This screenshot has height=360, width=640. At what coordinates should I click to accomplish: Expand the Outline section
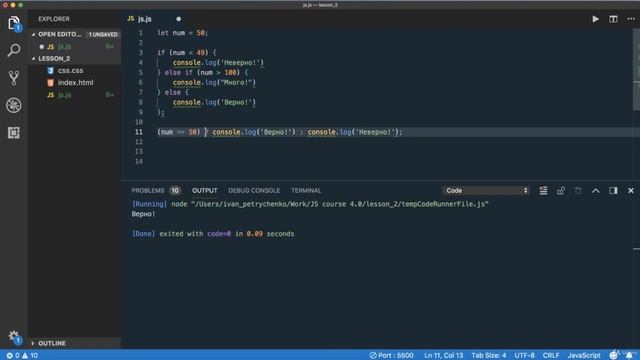74,343
